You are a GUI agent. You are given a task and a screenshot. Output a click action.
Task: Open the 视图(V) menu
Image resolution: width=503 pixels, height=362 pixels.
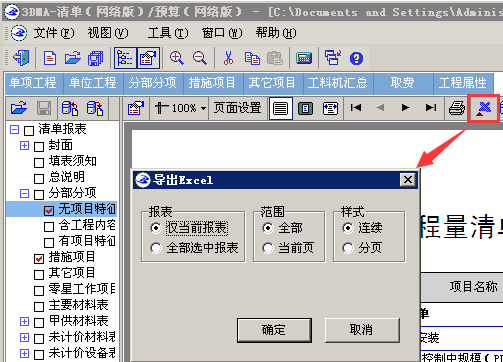(108, 33)
